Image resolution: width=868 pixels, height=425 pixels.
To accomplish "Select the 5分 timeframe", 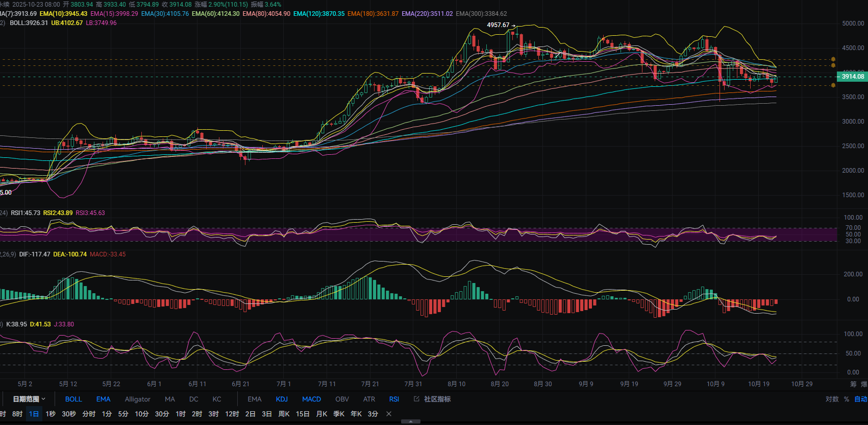I will tap(123, 414).
